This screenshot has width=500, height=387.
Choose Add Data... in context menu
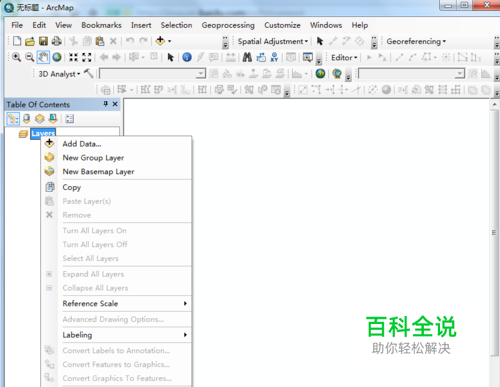coord(117,144)
